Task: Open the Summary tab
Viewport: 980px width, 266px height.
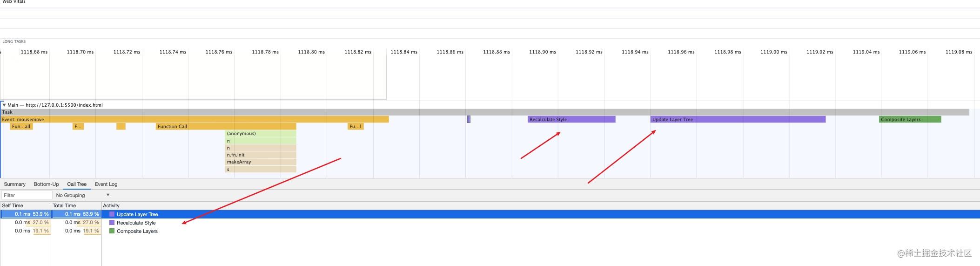Action: (x=14, y=184)
